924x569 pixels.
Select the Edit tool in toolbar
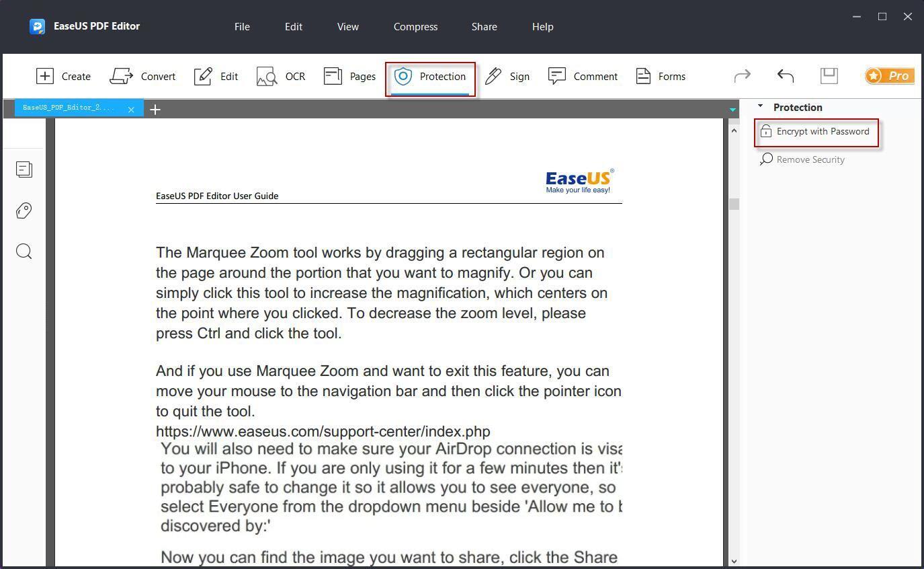[x=216, y=76]
